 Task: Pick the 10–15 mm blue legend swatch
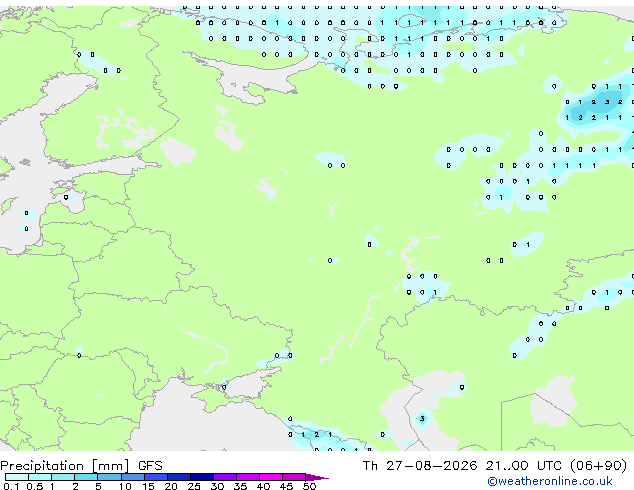point(133,477)
